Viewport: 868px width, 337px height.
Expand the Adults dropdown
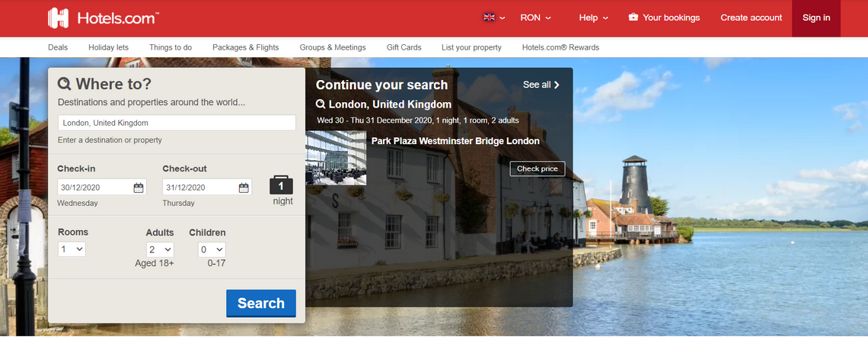pyautogui.click(x=160, y=249)
